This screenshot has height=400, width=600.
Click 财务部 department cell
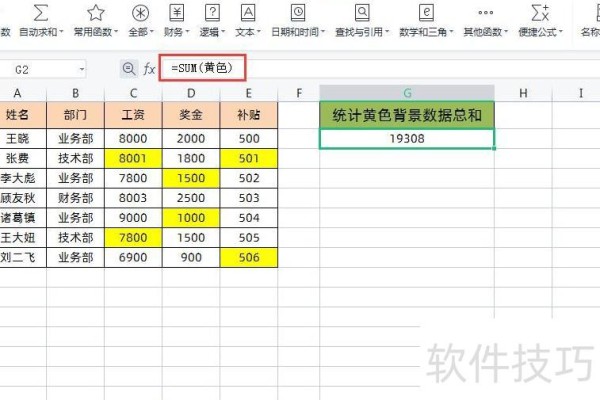(x=75, y=198)
